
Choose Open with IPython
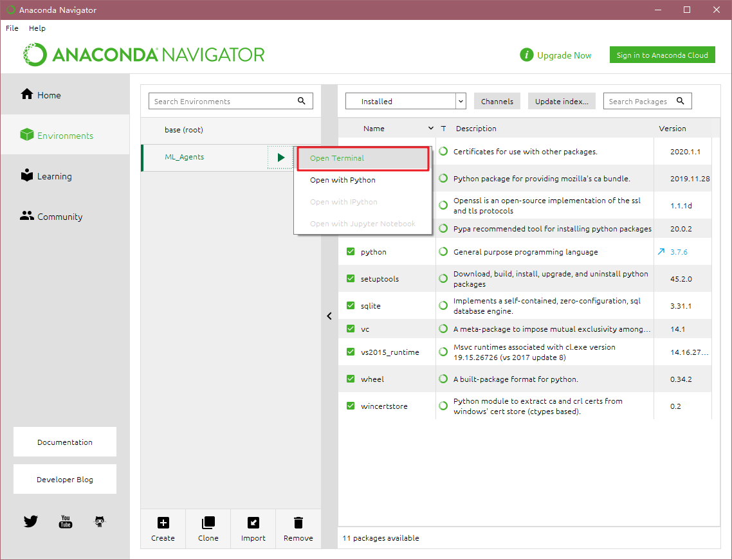tap(363, 202)
